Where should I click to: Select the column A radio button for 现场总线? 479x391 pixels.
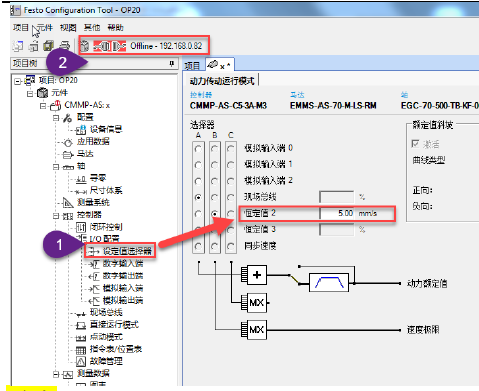pos(198,197)
